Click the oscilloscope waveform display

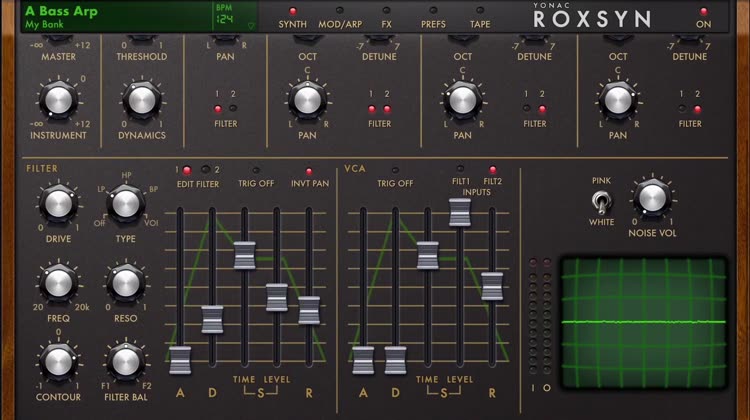pyautogui.click(x=643, y=322)
